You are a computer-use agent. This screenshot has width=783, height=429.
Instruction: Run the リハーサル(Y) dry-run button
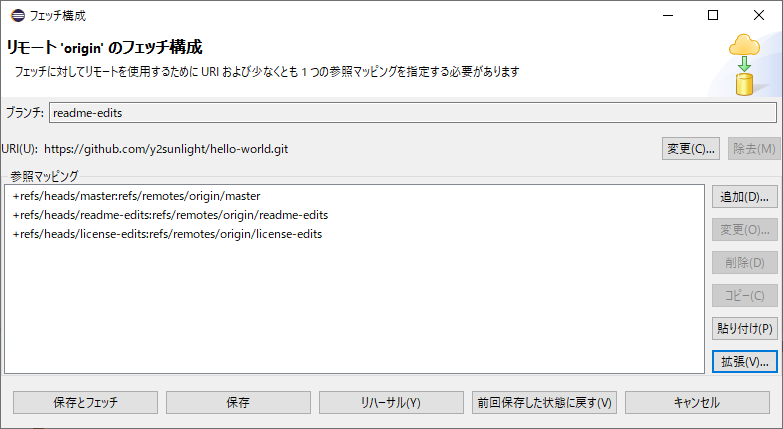[x=391, y=402]
